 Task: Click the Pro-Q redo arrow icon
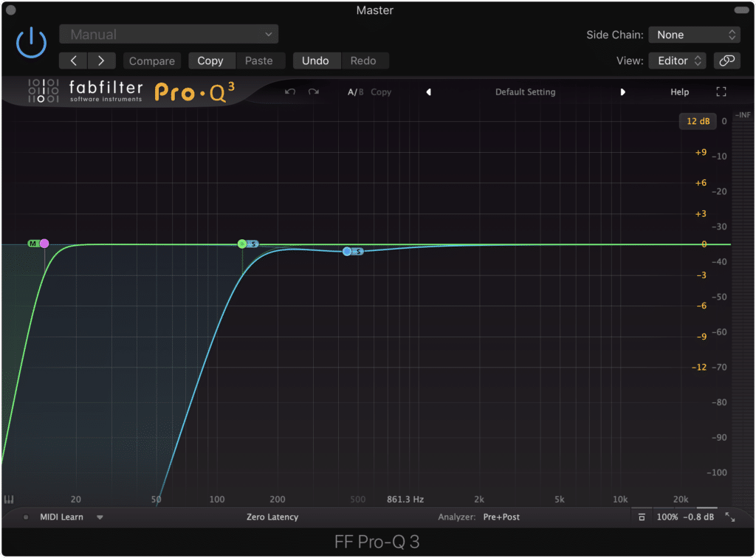pos(314,92)
